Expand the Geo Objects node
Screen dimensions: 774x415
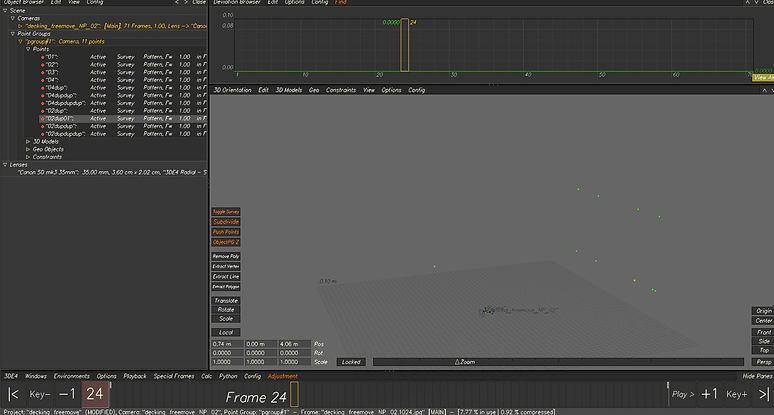(28, 150)
